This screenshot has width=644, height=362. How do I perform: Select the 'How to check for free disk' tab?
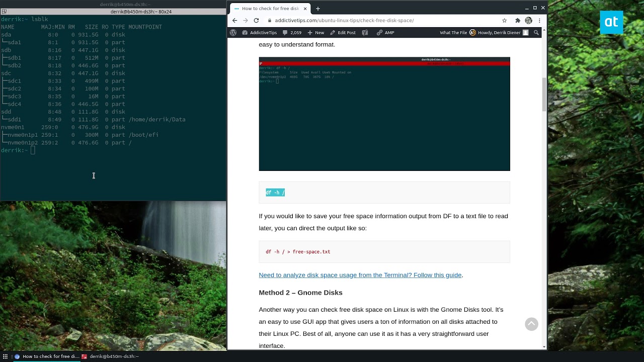tap(270, 9)
